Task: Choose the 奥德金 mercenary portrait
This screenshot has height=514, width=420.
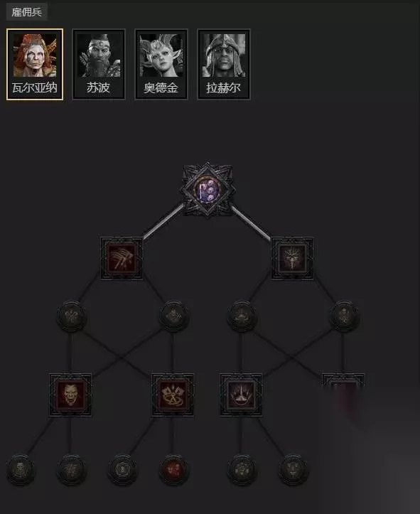Action: 161,64
